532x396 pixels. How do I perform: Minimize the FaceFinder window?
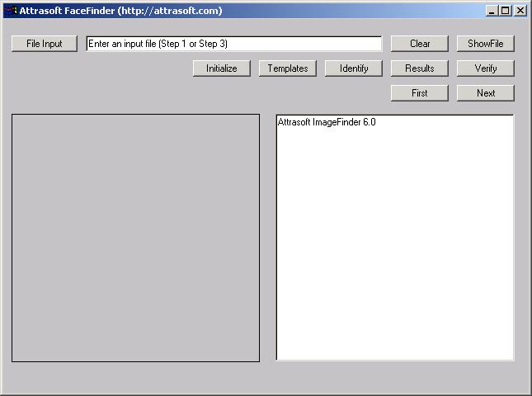point(492,11)
